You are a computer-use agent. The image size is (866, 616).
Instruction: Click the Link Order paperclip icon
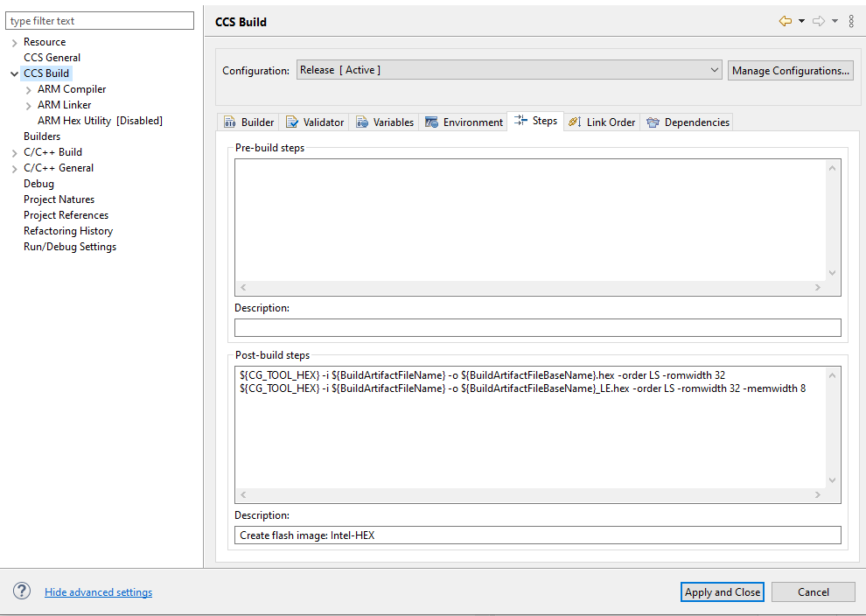click(575, 122)
